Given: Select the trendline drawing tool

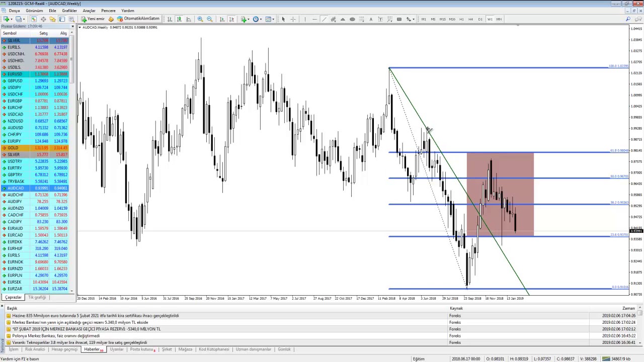Looking at the screenshot, I should [x=324, y=19].
